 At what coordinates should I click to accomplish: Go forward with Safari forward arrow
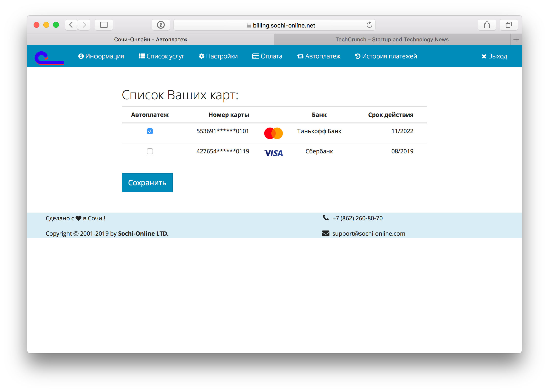coord(84,25)
